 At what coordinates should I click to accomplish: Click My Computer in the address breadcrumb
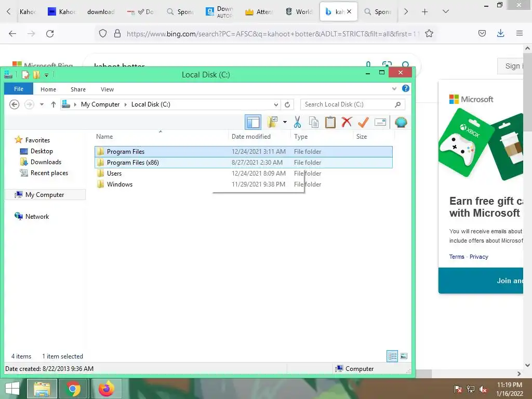click(x=100, y=104)
